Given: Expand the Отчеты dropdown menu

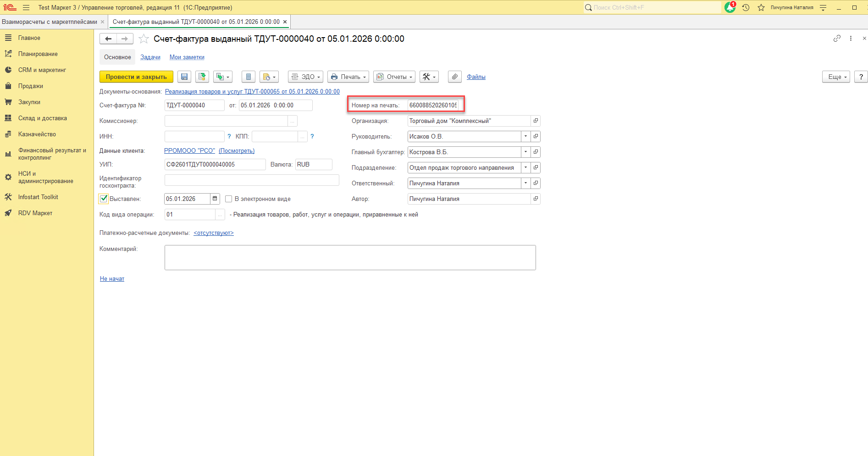Looking at the screenshot, I should click(394, 77).
